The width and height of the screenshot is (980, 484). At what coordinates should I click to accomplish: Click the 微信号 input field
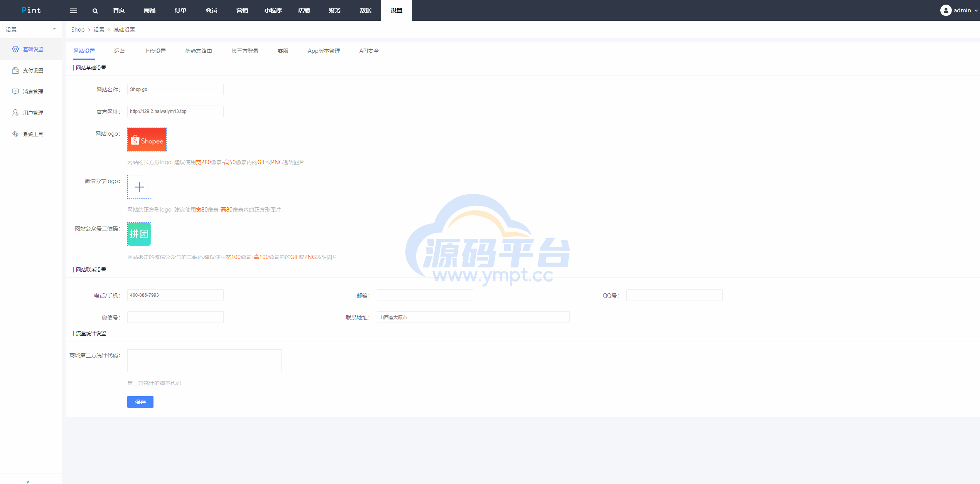[x=175, y=317]
